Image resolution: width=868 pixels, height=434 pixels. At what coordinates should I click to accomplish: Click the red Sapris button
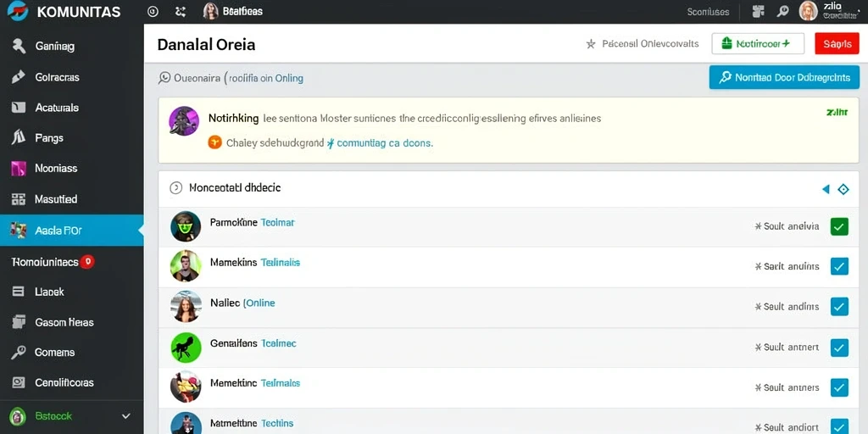837,44
